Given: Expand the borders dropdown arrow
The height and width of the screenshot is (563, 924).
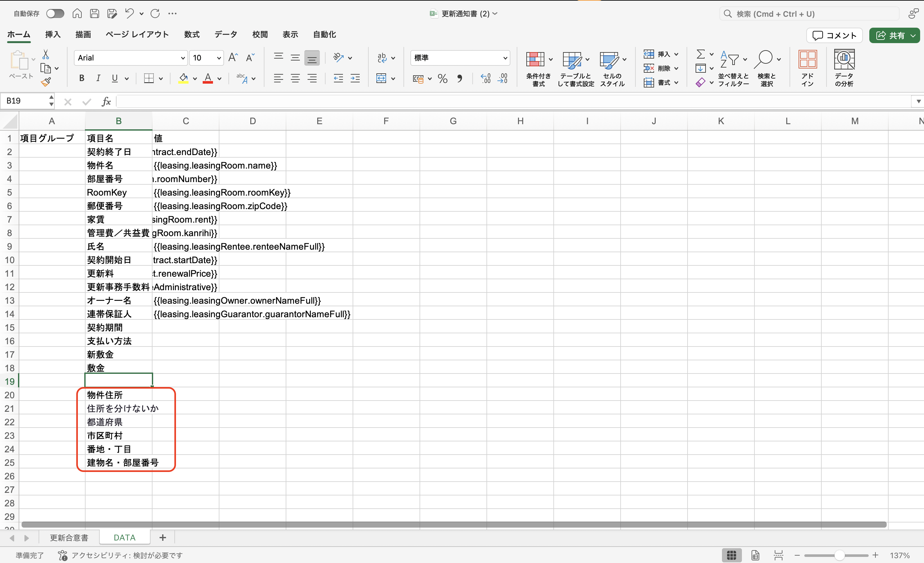Looking at the screenshot, I should tap(161, 79).
